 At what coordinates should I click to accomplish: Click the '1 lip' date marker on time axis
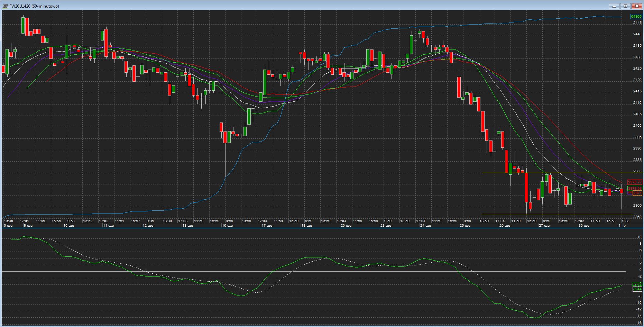[622, 226]
